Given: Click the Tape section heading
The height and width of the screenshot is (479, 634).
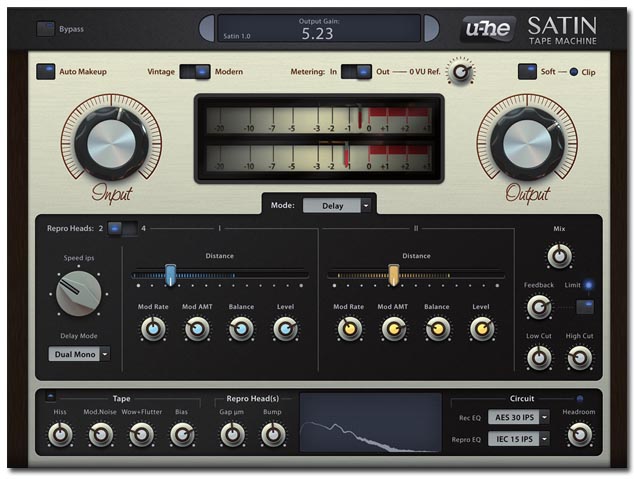Looking at the screenshot, I should coord(121,399).
